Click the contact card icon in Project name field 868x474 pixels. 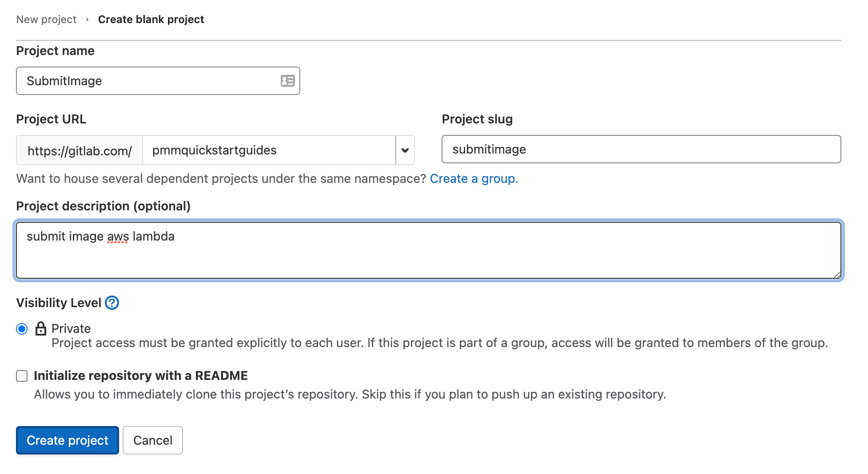pyautogui.click(x=287, y=81)
